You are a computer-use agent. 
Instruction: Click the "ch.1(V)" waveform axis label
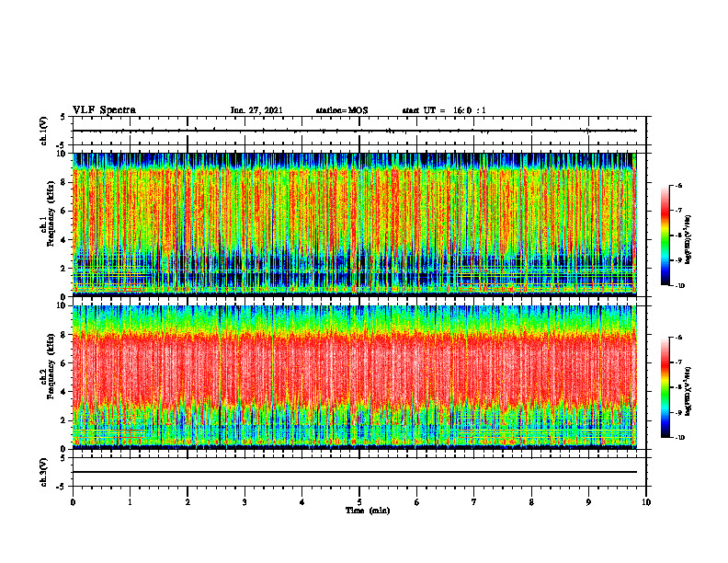44,131
